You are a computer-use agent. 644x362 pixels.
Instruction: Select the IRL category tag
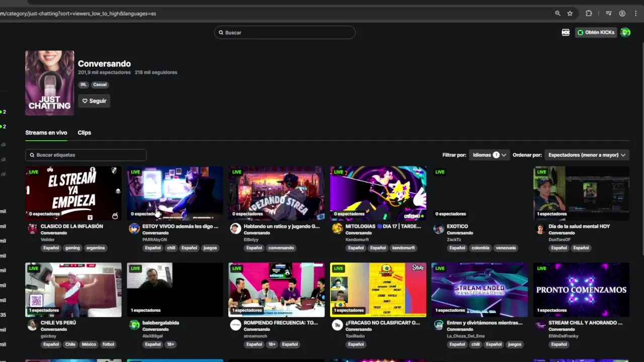[84, 84]
